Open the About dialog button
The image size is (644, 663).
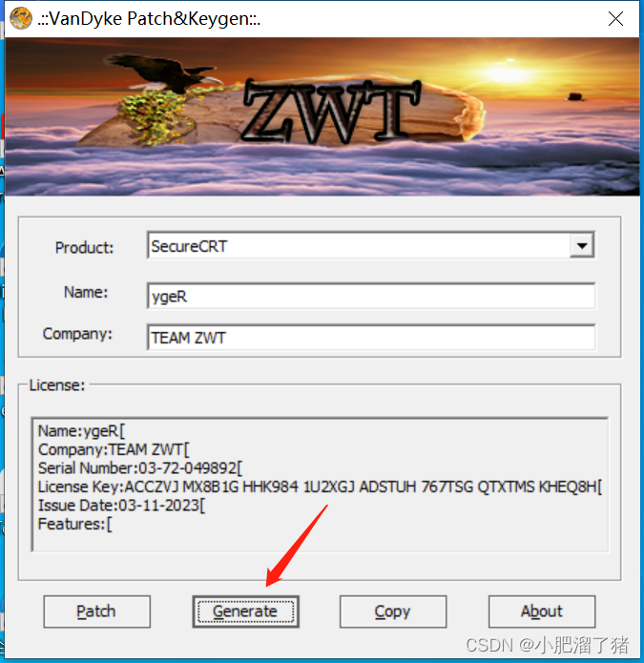(x=542, y=611)
